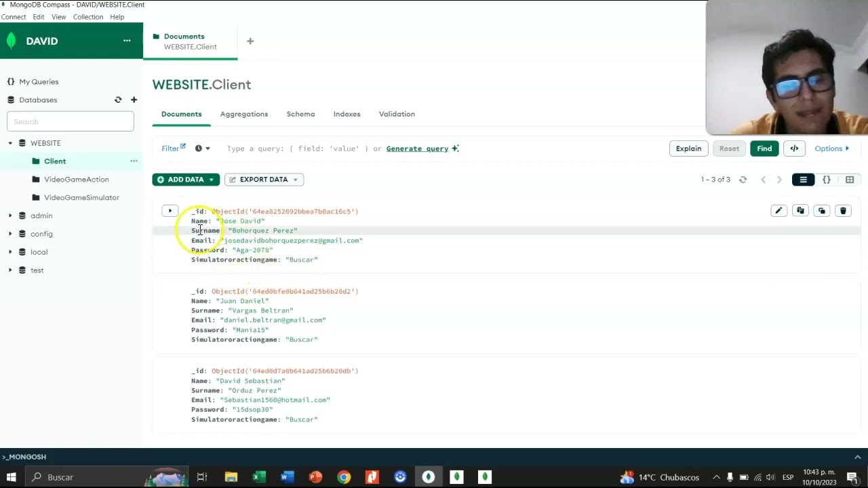Viewport: 868px width, 488px height.
Task: Switch to JSON view of documents
Action: point(827,180)
